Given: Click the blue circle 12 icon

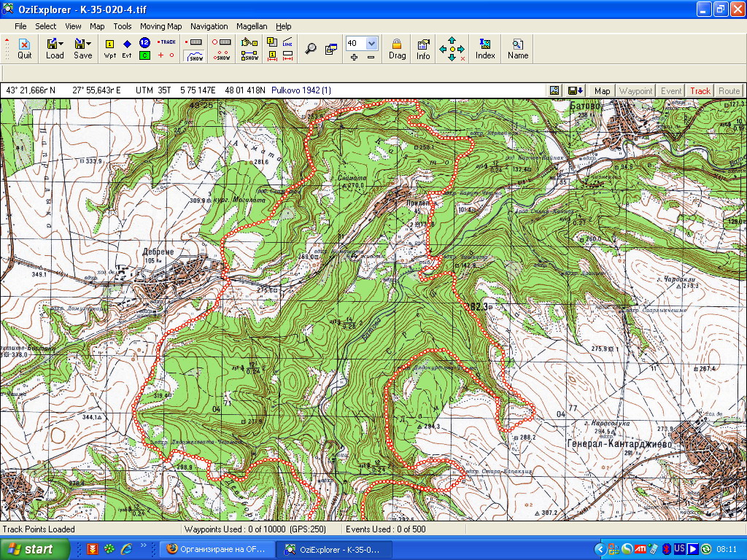Looking at the screenshot, I should click(x=144, y=43).
